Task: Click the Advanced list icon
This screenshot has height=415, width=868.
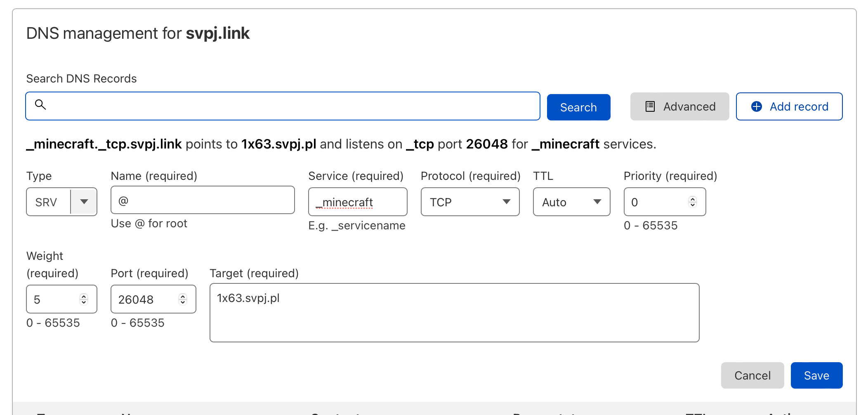Action: pos(650,106)
